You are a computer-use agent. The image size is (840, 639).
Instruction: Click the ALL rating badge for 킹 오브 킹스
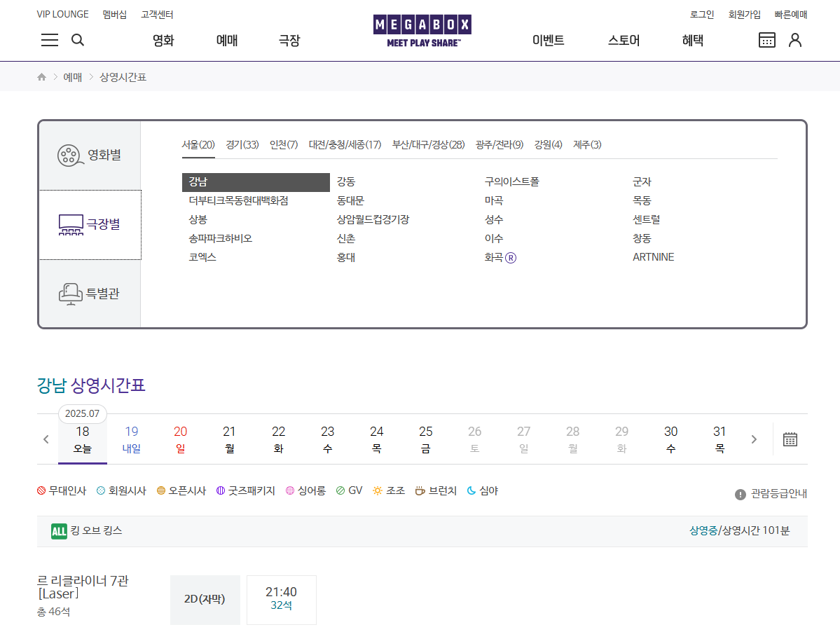(x=59, y=531)
